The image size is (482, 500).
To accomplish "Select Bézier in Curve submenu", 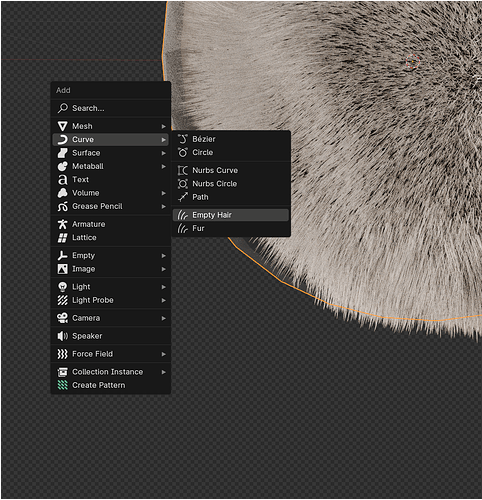I will [x=231, y=139].
